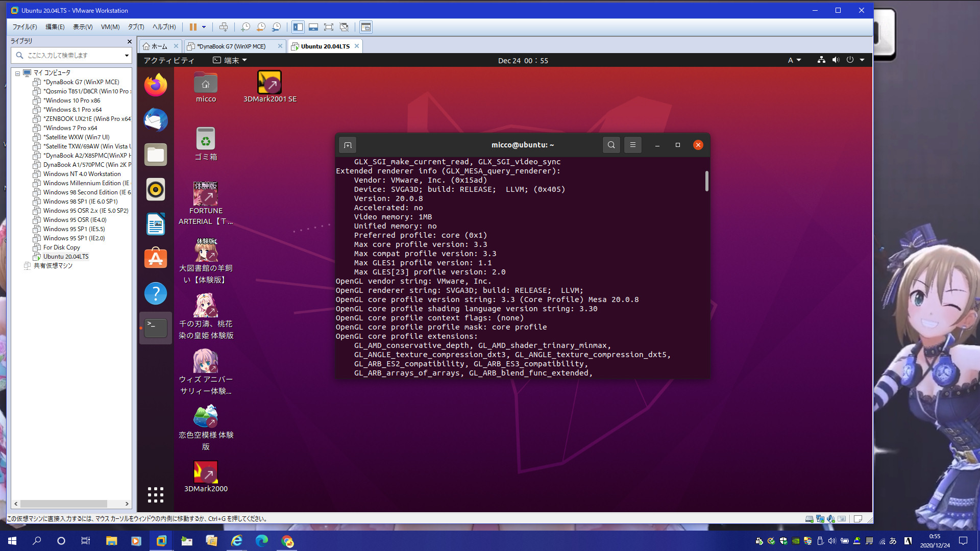Open a new tab in the terminal
Image resolution: width=980 pixels, height=551 pixels.
(348, 145)
